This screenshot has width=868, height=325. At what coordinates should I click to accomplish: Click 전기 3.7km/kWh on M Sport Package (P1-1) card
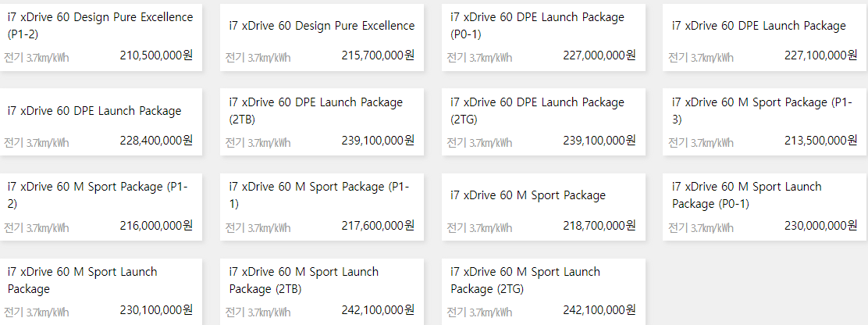pos(258,227)
